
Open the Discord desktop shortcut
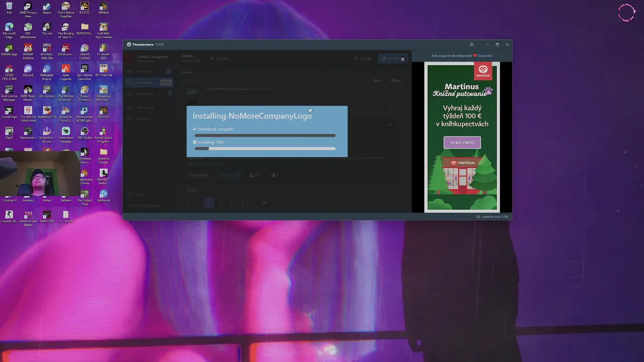click(28, 70)
